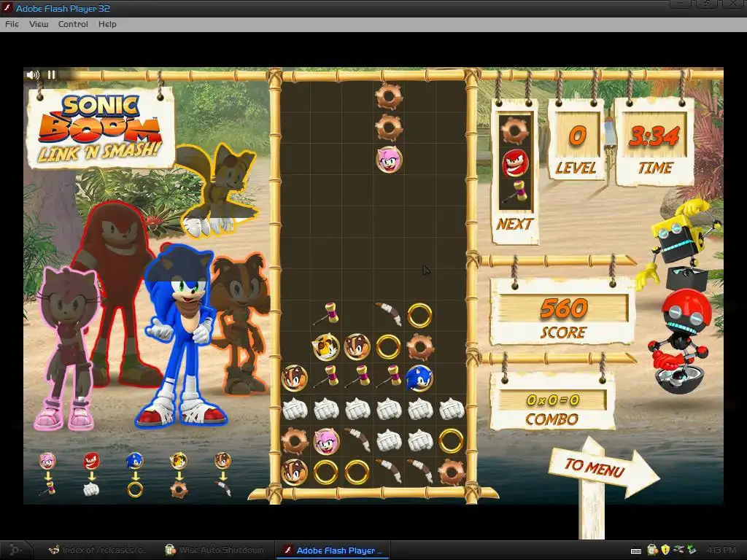Switch to Wise Auto Shutdown taskbar window

pos(214,550)
